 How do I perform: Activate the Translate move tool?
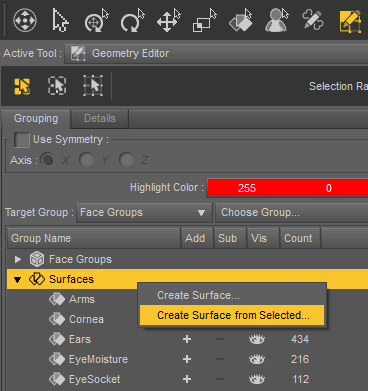tap(168, 21)
